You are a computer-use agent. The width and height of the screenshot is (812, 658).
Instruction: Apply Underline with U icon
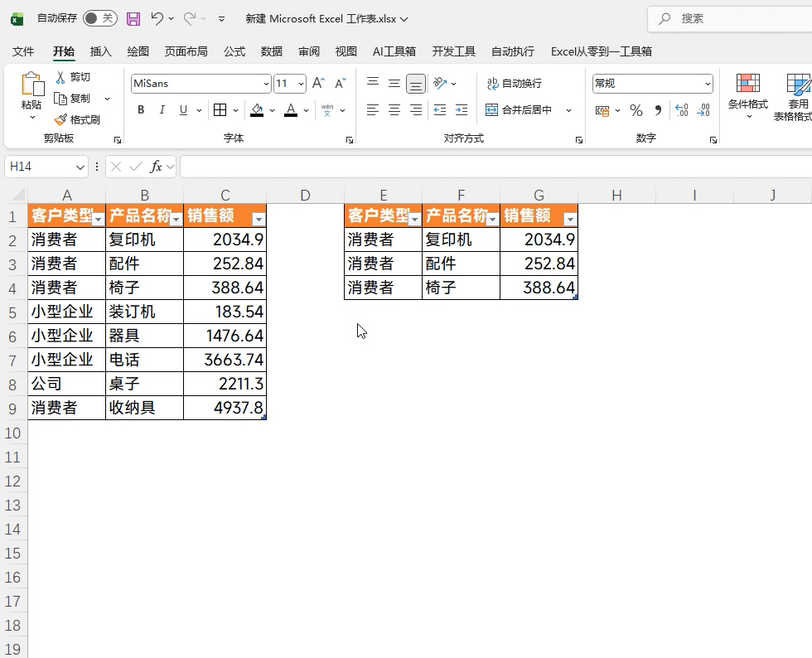(183, 110)
